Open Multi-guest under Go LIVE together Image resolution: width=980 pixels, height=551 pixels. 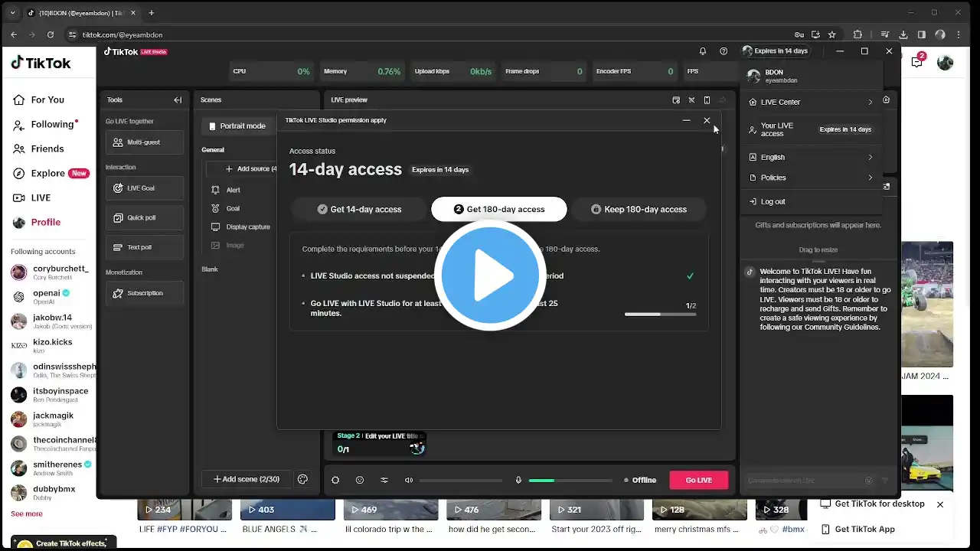(145, 142)
